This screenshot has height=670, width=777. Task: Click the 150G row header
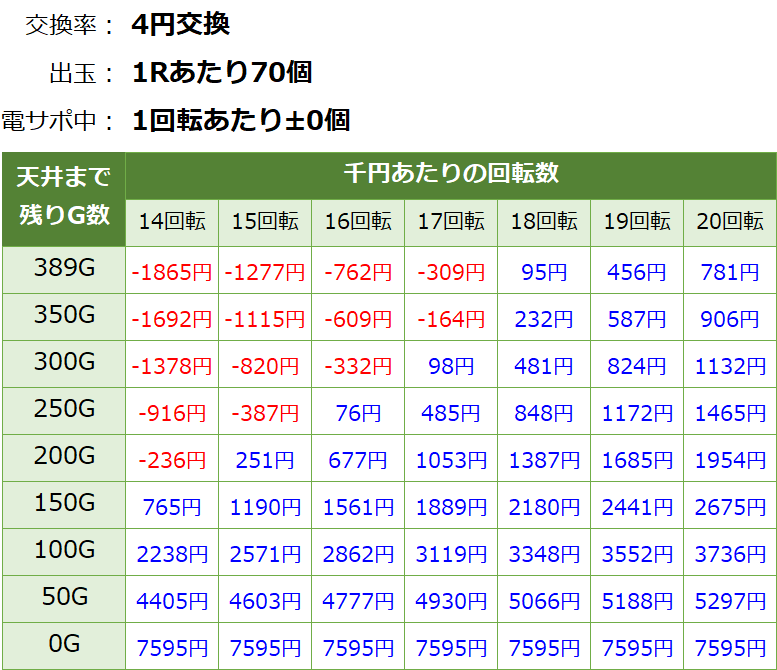coord(64,505)
